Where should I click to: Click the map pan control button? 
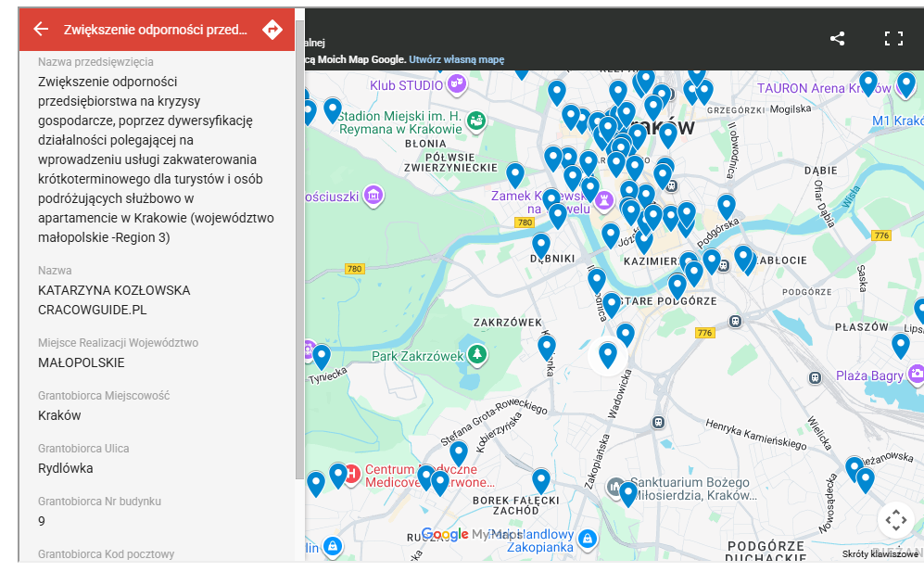895,519
